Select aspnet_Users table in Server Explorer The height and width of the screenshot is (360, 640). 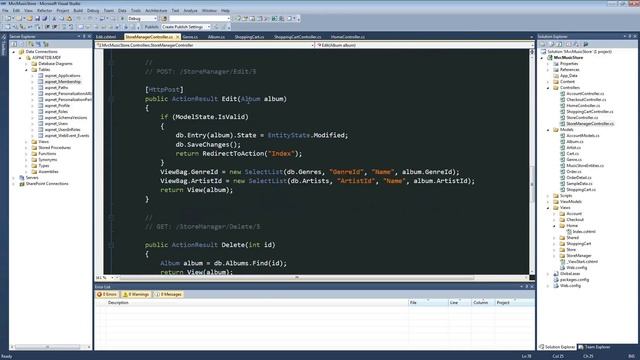pos(56,124)
